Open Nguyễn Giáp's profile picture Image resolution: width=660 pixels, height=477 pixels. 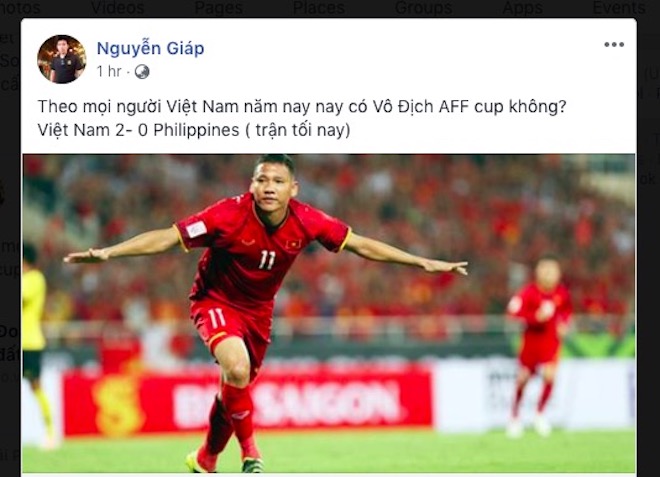pos(61,59)
